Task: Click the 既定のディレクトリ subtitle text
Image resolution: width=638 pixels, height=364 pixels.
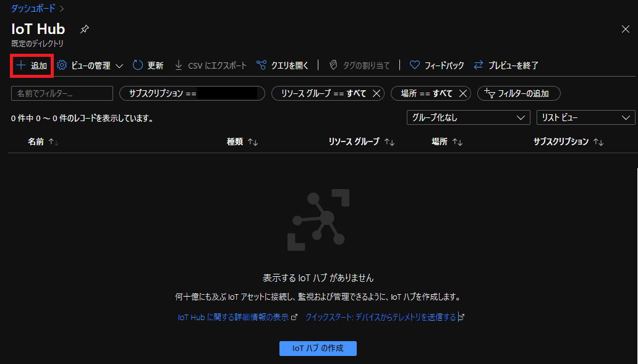Action: point(38,43)
